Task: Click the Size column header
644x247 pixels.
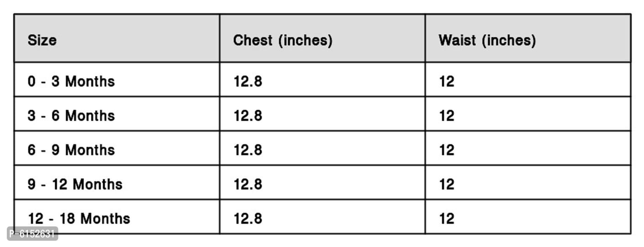Action: (x=42, y=40)
